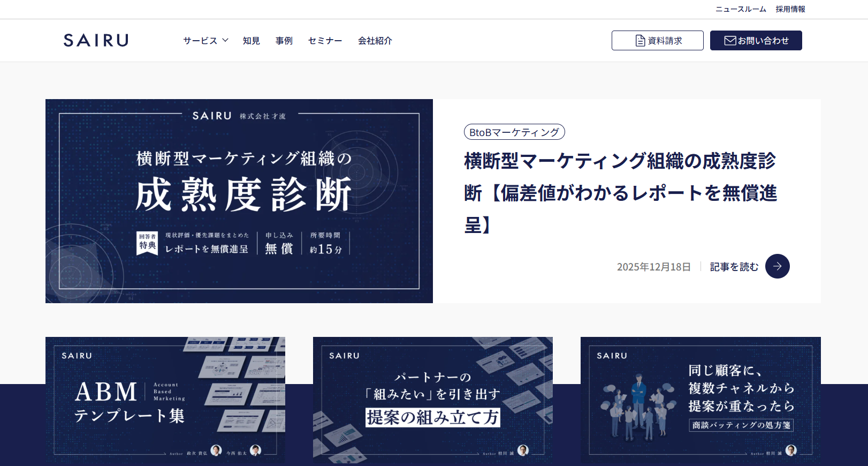Open the 成熟度診断 featured banner image

point(239,201)
